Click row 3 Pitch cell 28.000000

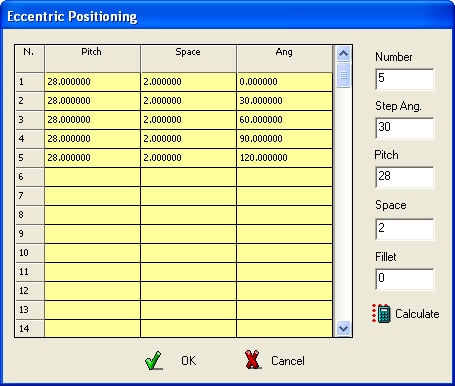pyautogui.click(x=92, y=120)
